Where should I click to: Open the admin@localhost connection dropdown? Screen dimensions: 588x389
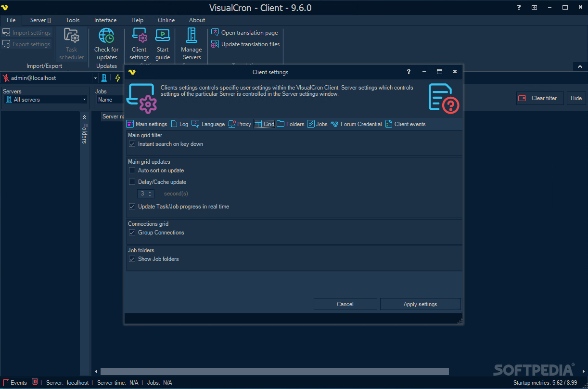point(95,78)
